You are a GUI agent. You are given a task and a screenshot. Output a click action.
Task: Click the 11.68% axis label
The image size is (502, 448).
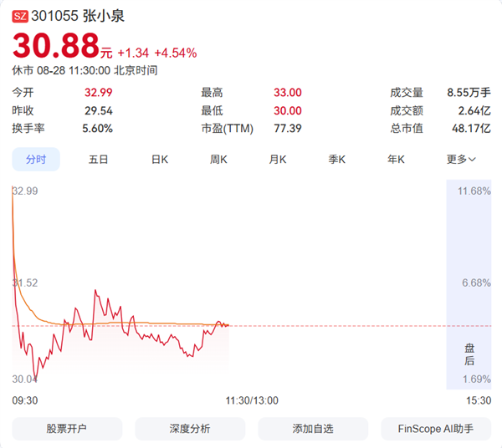click(x=474, y=191)
